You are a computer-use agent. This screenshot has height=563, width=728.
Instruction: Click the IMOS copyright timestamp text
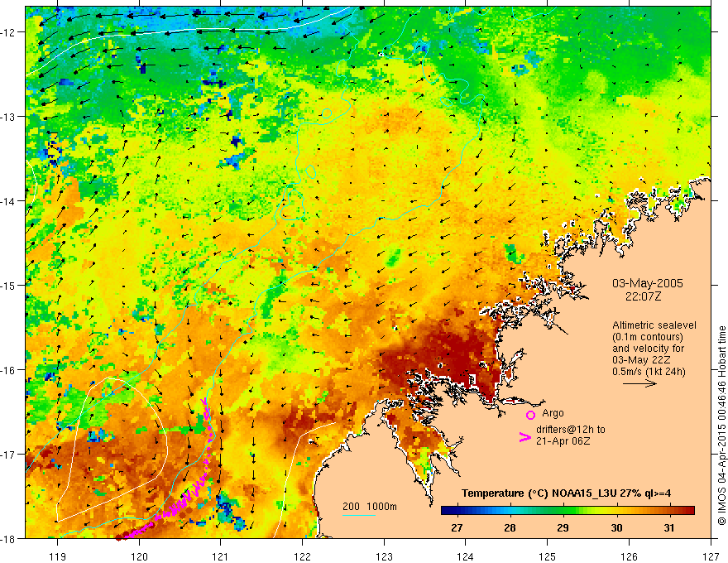[722, 426]
